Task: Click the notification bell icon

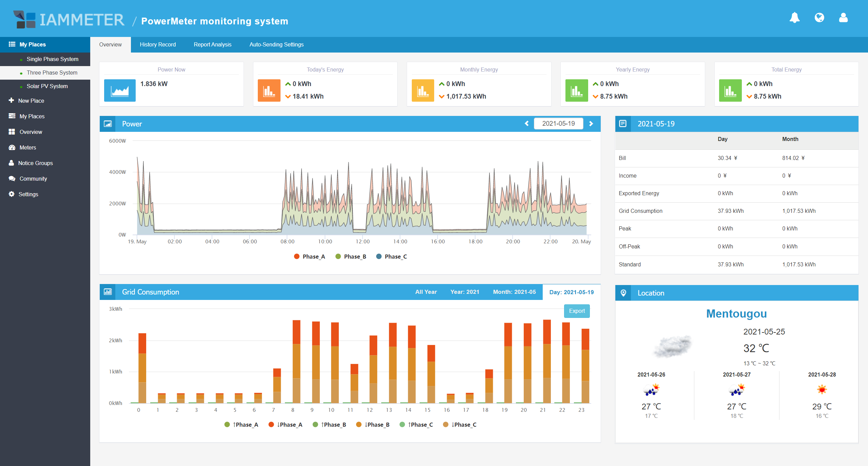Action: tap(794, 18)
